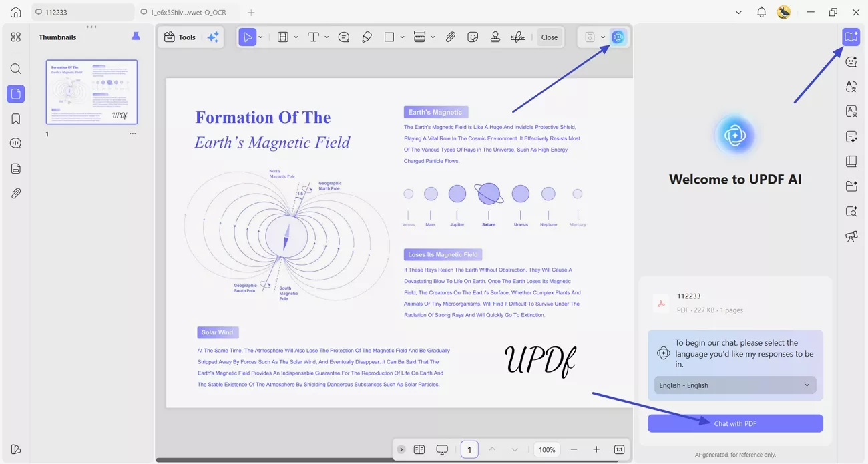Click the bottom-left sidebar layers icon
This screenshot has width=868, height=464.
click(16, 449)
